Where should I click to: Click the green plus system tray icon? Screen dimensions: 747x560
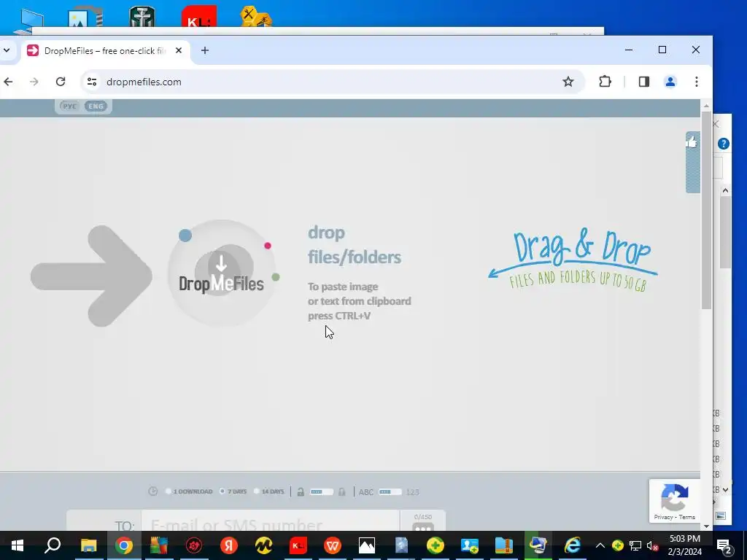(x=617, y=545)
